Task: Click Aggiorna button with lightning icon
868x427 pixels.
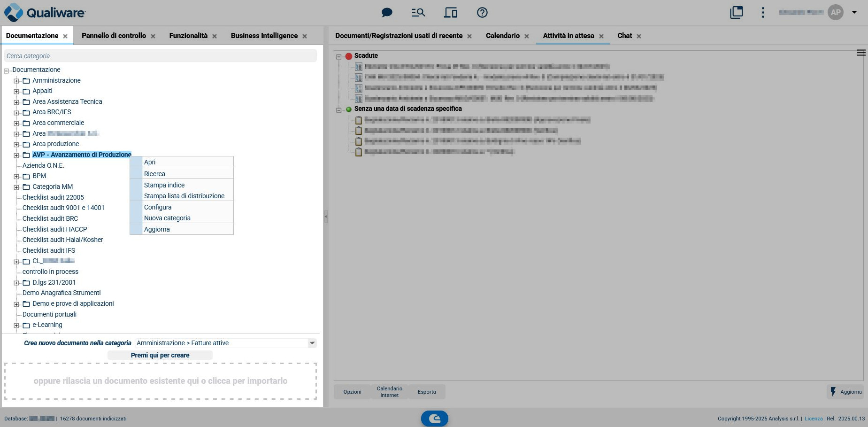Action: [x=845, y=392]
